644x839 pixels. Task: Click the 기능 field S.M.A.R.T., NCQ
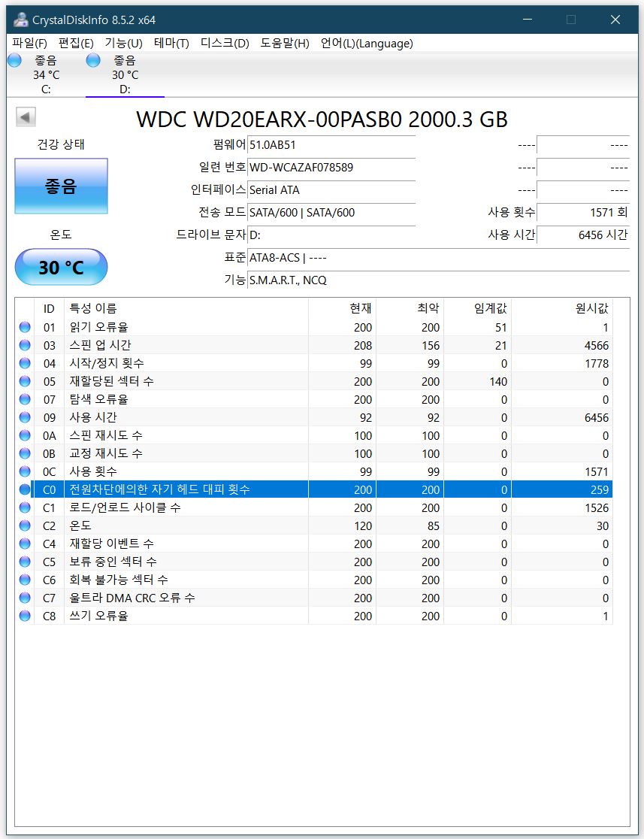pyautogui.click(x=439, y=280)
